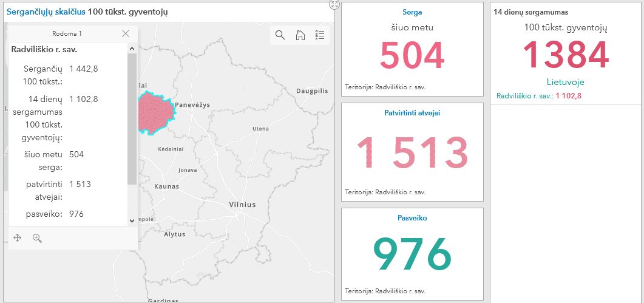The width and height of the screenshot is (644, 303).
Task: Click Jonava label on map
Action: click(188, 170)
